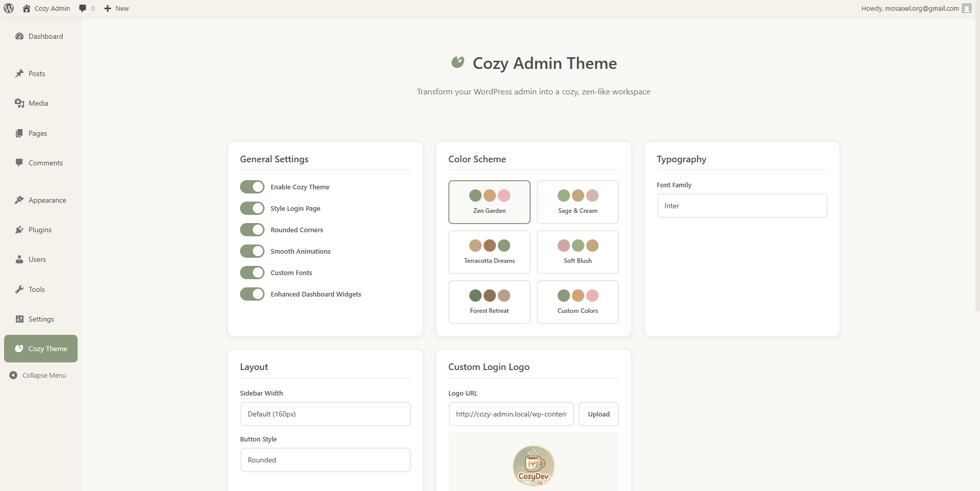Screen dimensions: 980x491
Task: Click the Media library icon
Action: pyautogui.click(x=19, y=103)
